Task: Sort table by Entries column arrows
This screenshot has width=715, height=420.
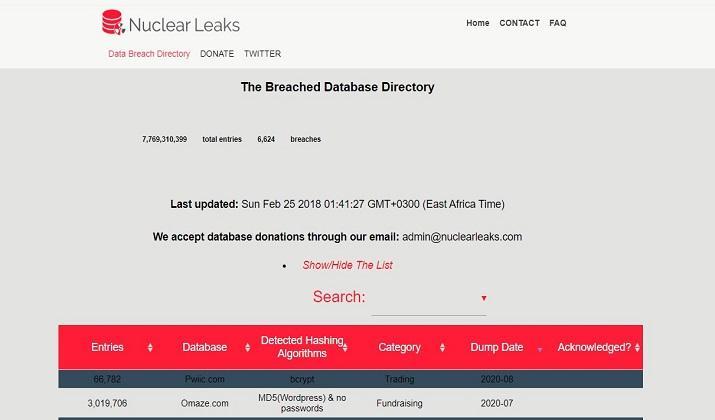Action: tap(150, 347)
